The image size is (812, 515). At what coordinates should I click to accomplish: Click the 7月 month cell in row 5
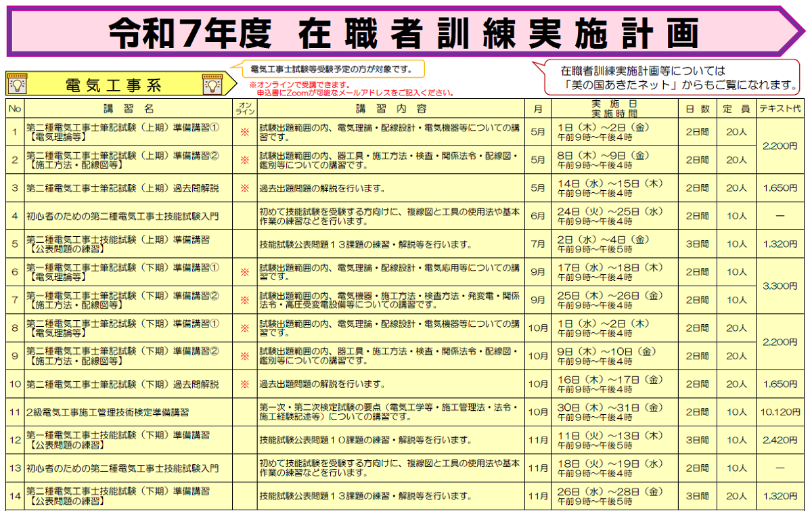point(539,244)
